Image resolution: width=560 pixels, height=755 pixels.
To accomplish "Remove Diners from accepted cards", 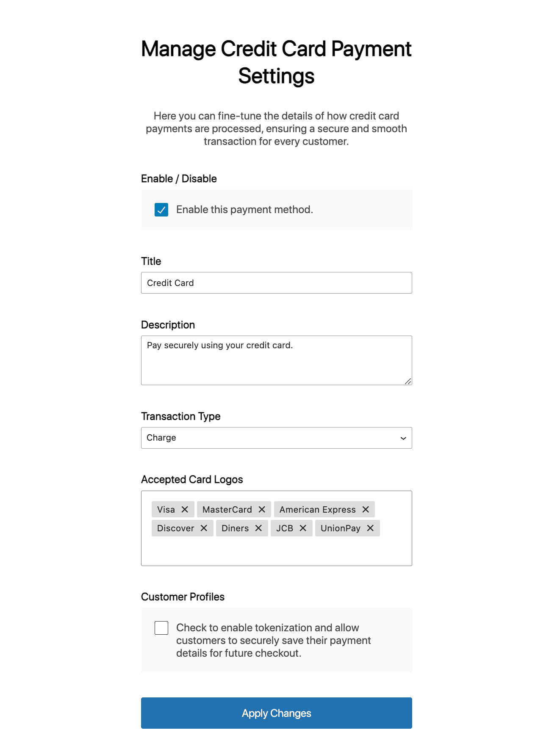I will pos(259,528).
